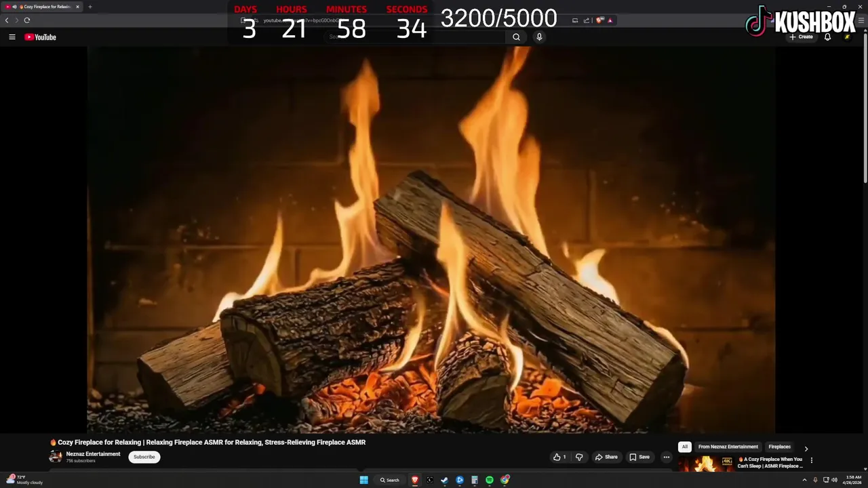This screenshot has width=868, height=488.
Task: Click the YouTube search magnifier button
Action: (516, 37)
